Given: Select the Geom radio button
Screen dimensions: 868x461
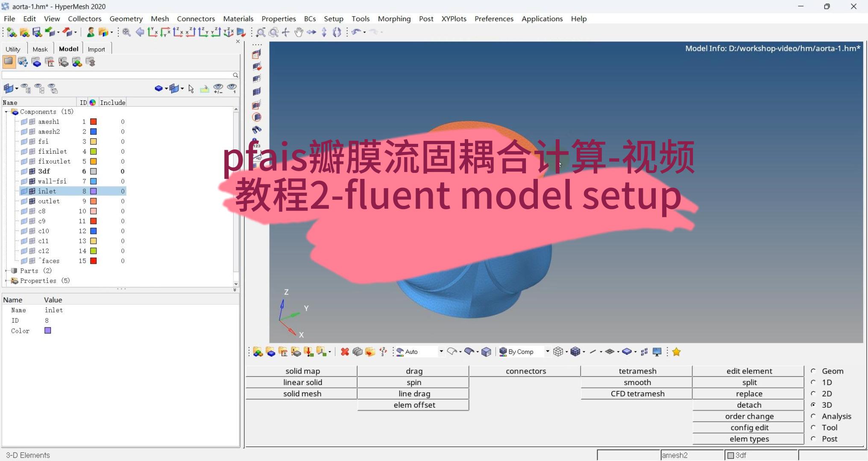Looking at the screenshot, I should [813, 371].
